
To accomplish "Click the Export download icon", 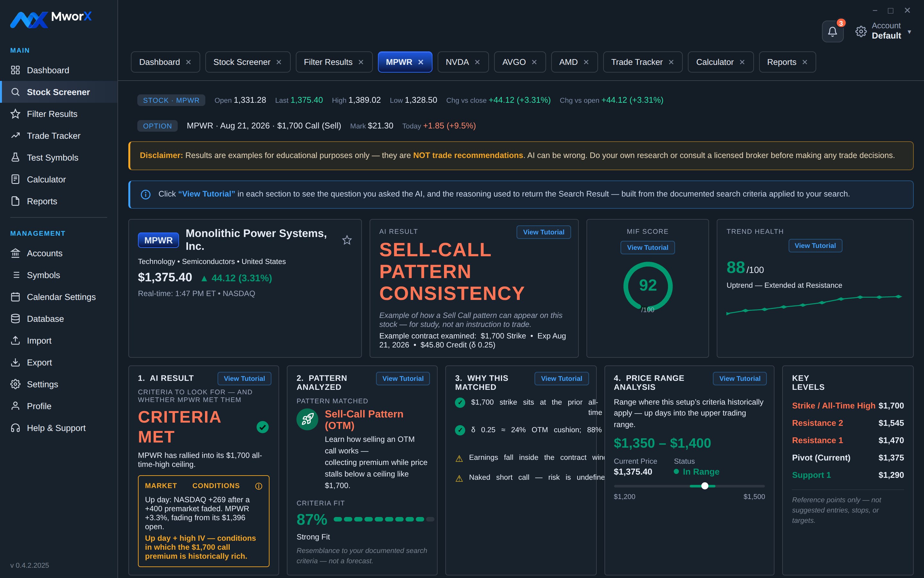I will point(15,362).
